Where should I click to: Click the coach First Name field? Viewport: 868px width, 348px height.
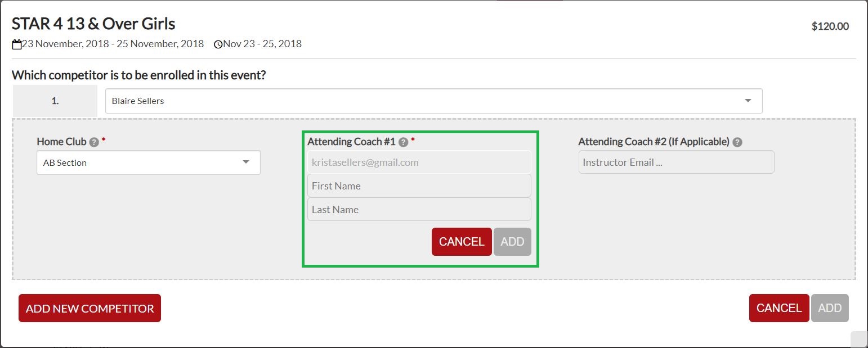419,186
